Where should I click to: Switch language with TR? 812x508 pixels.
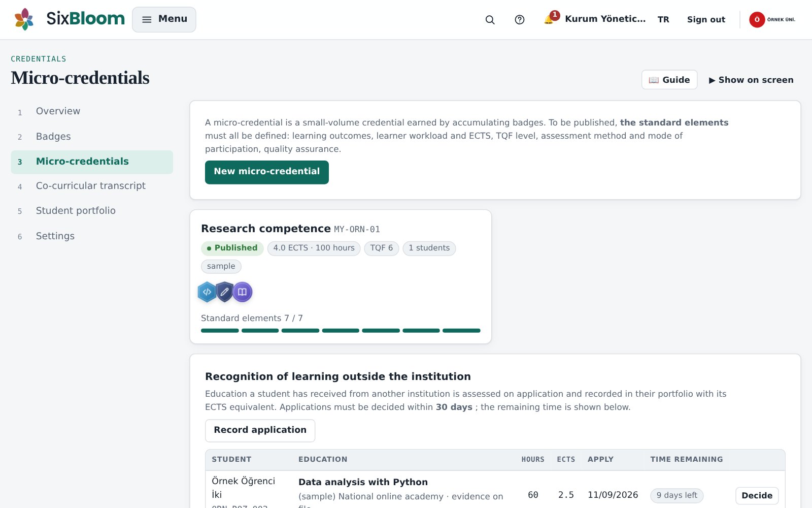pos(663,19)
